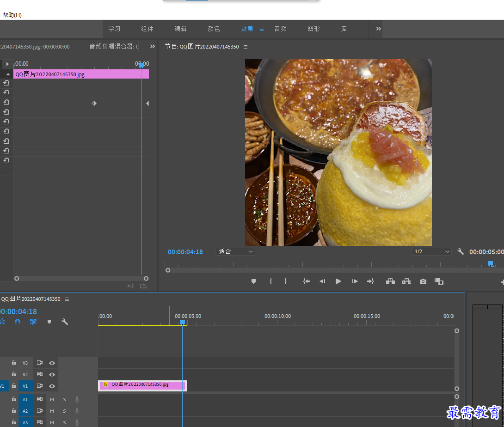Switch to 编辑 workspace
The height and width of the screenshot is (427, 504).
180,29
